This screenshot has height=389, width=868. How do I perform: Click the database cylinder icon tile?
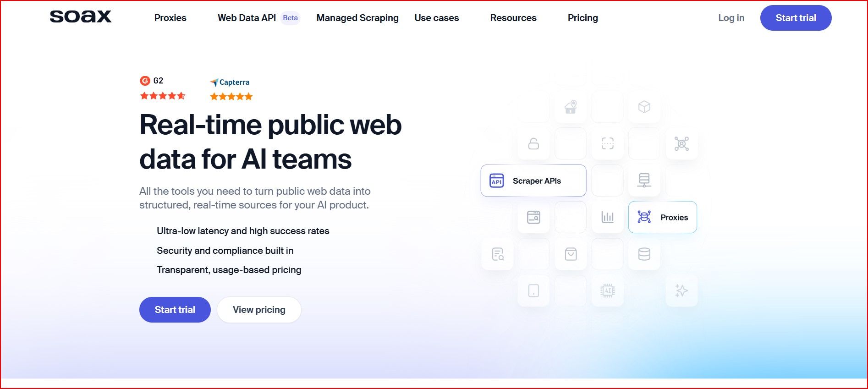644,254
